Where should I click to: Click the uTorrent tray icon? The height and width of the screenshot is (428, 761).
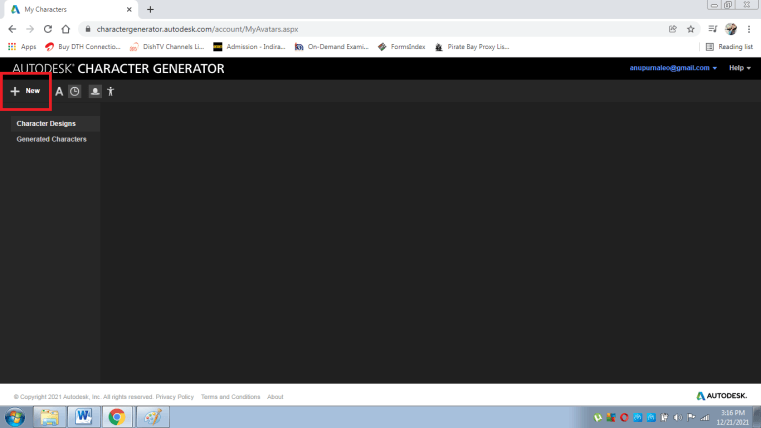(597, 417)
